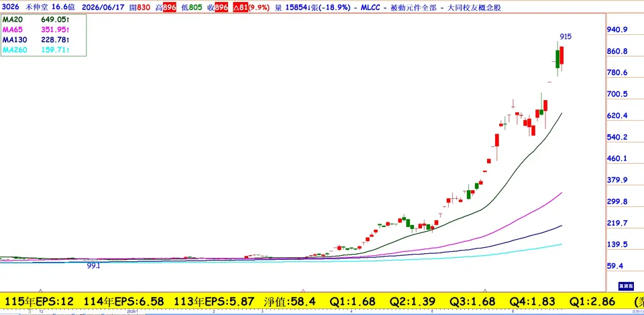
Task: Click price axis label 700.5
Action: tap(617, 94)
